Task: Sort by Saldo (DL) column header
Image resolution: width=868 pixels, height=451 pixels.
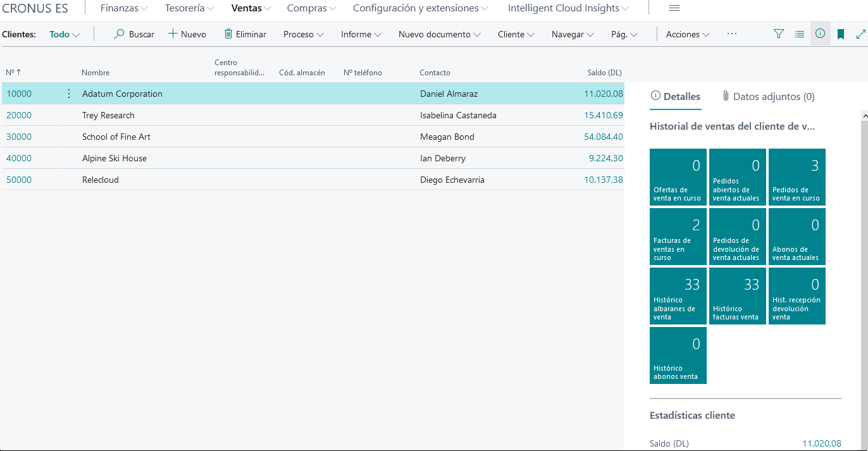Action: (605, 73)
